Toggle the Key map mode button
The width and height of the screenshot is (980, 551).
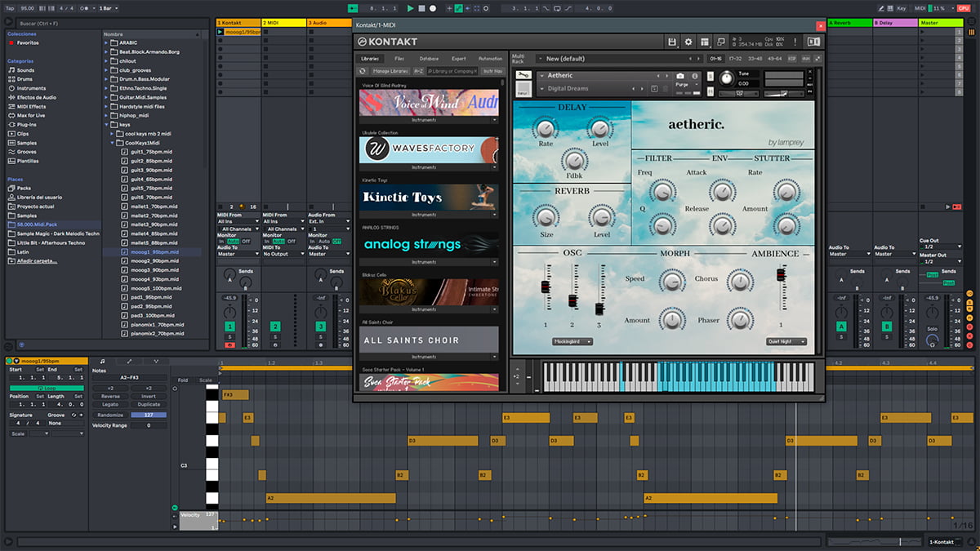pyautogui.click(x=901, y=8)
